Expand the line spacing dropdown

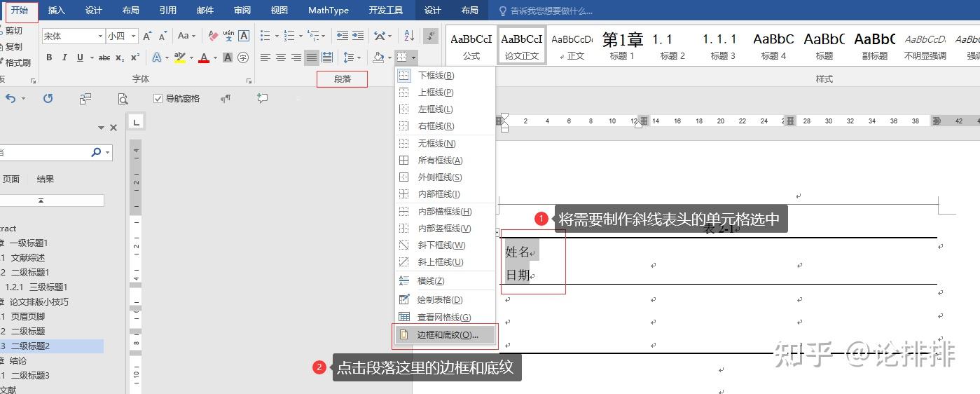[359, 57]
